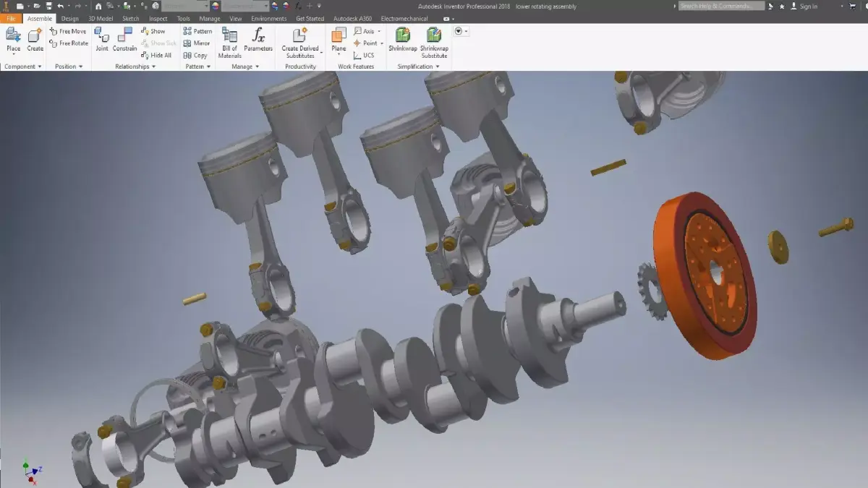
Task: Expand the Simplification panel dropdown
Action: 418,67
